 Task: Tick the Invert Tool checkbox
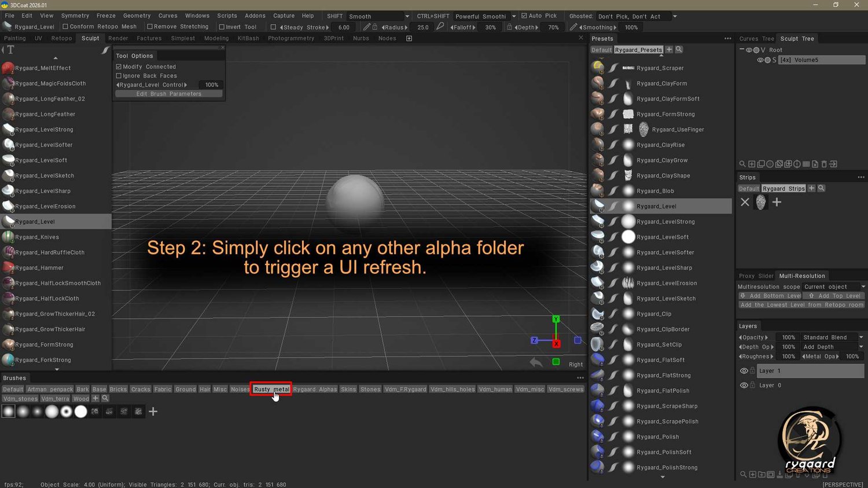point(222,27)
